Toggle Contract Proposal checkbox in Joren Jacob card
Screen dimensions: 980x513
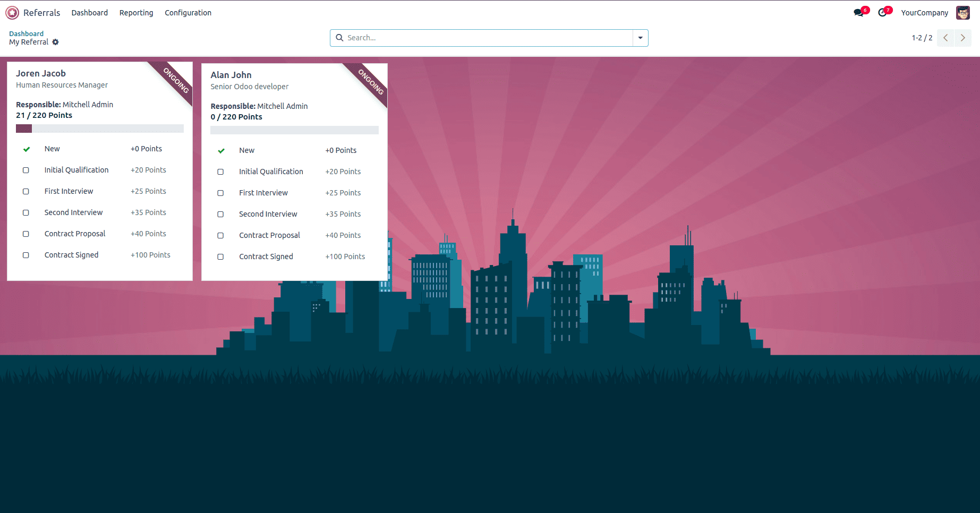tap(25, 234)
